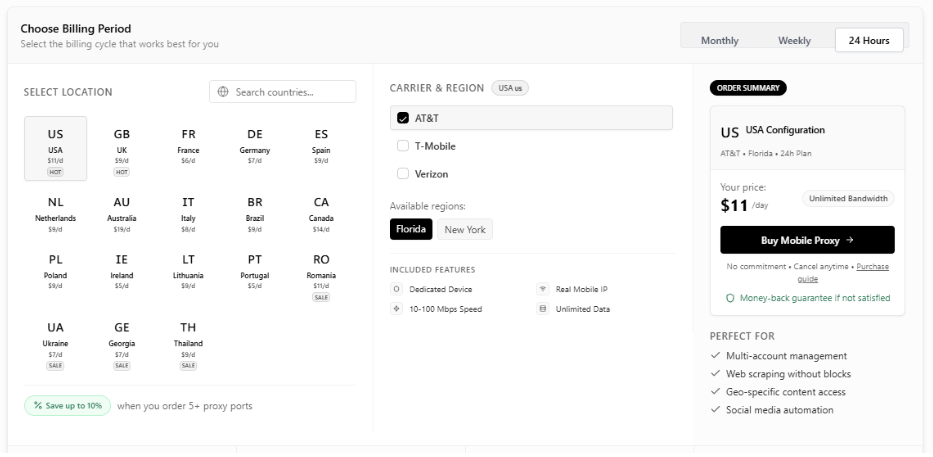Click the checkmark beside Web scraping without blocks
Viewport: 933px width, 457px height.
pos(716,373)
